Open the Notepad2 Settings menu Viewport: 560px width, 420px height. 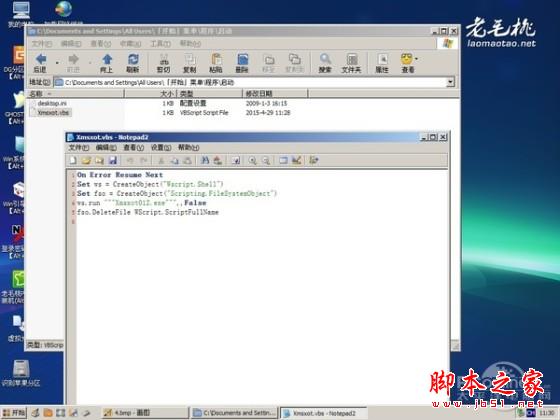(161, 147)
